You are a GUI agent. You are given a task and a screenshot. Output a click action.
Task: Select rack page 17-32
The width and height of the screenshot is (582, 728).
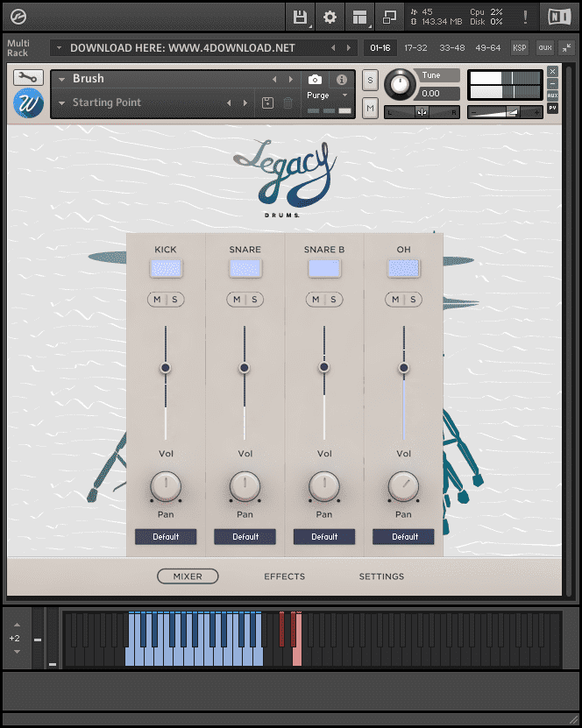pos(415,47)
